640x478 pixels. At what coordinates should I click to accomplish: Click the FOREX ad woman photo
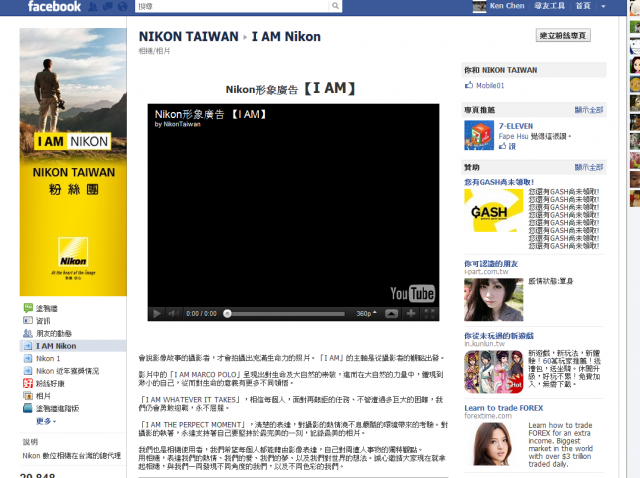click(x=493, y=444)
